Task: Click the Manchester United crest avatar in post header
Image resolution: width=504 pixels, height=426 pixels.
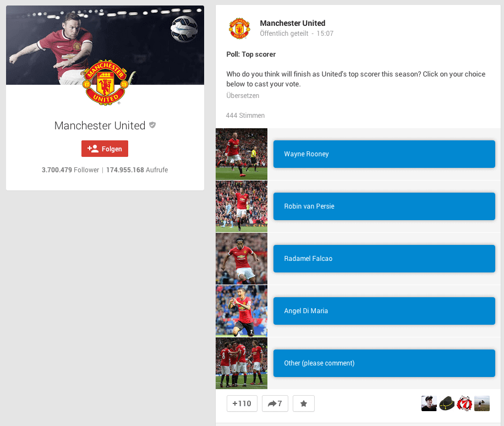Action: [239, 28]
